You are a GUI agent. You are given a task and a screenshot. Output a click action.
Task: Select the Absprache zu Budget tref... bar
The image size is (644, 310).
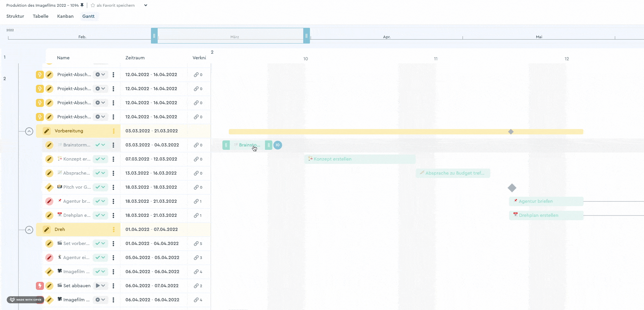(453, 173)
